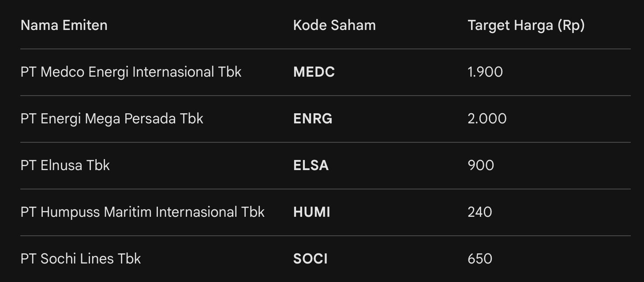Select the HUMI stock code
This screenshot has width=644, height=282.
(311, 212)
